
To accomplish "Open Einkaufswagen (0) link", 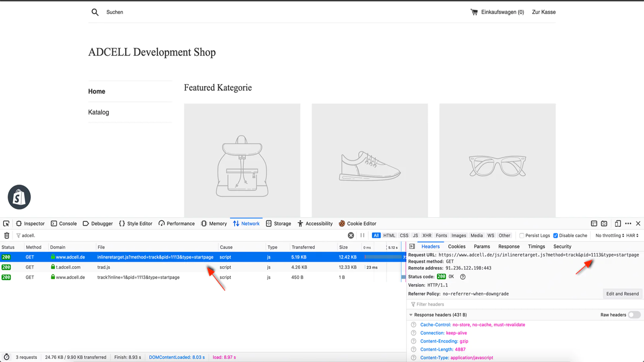I will [x=503, y=12].
